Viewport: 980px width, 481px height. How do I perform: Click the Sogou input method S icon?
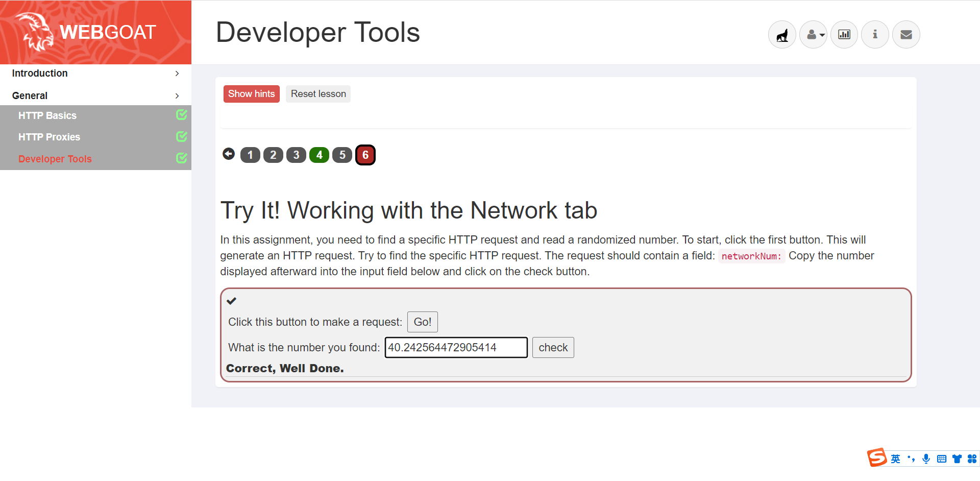(x=877, y=458)
